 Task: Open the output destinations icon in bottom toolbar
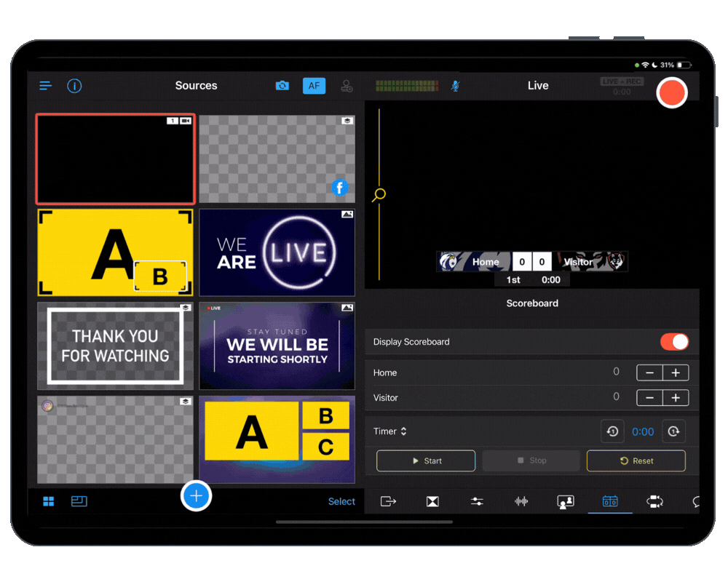tap(388, 501)
